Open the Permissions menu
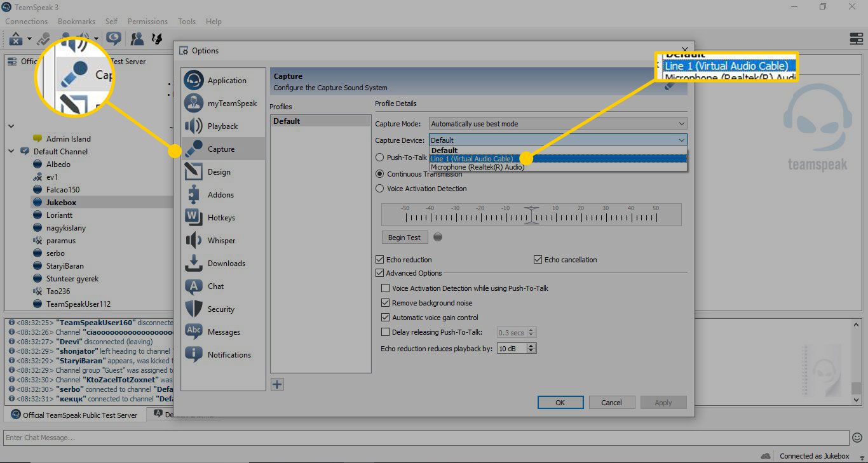The height and width of the screenshot is (463, 868). 148,21
